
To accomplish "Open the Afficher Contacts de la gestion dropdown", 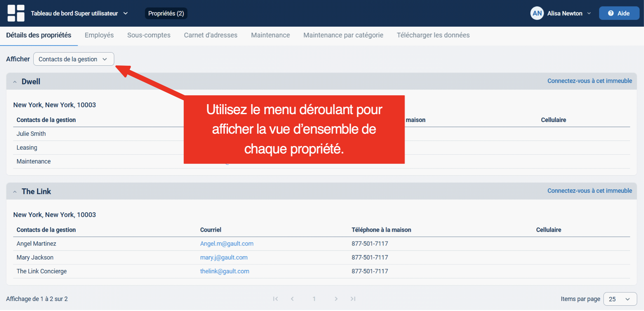I will click(x=74, y=59).
